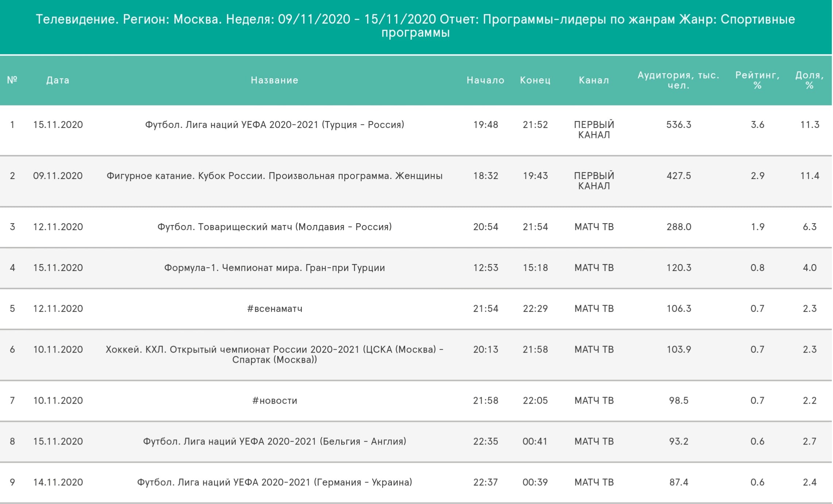Click audience value 87.4
The image size is (833, 504).
click(679, 482)
